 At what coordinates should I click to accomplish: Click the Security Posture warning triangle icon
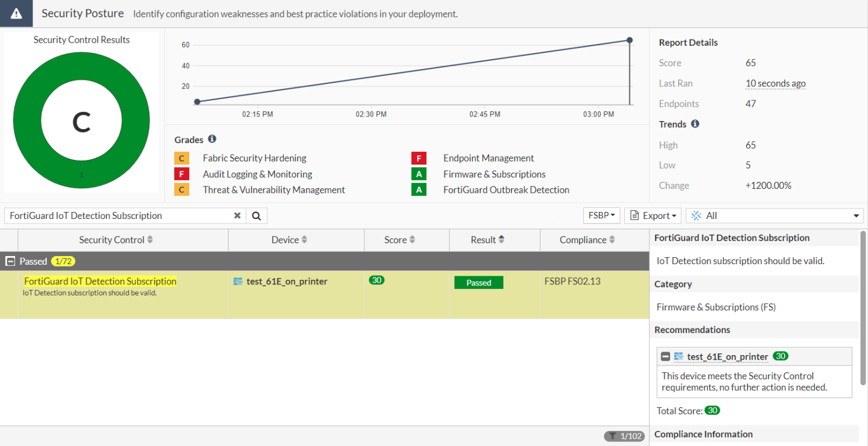16,13
